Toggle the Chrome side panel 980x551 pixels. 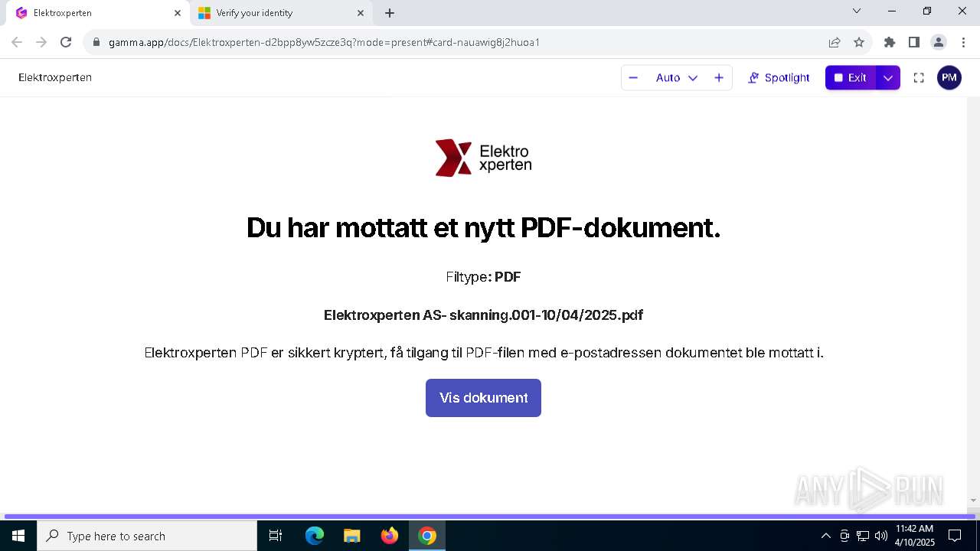point(913,42)
